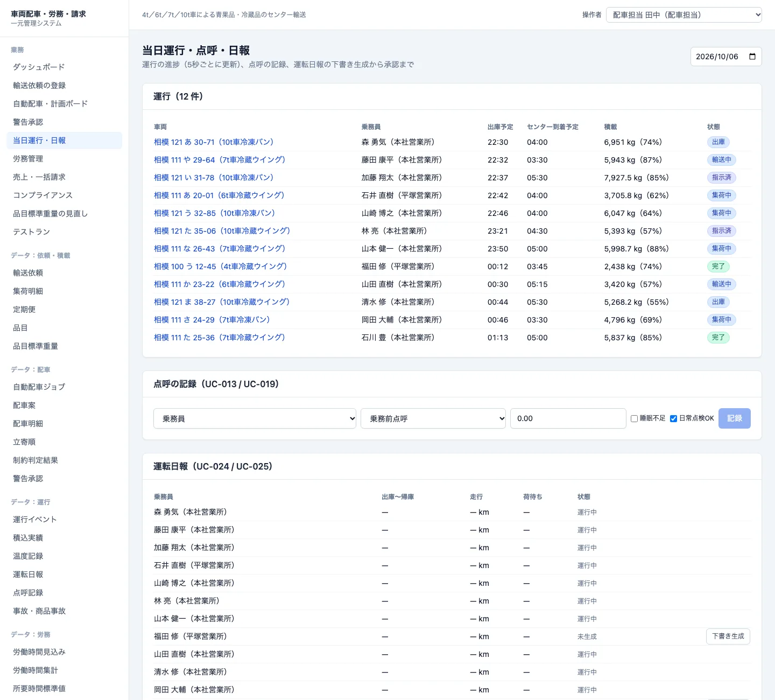
Task: Navigate to コンプライアンス
Action: click(64, 195)
